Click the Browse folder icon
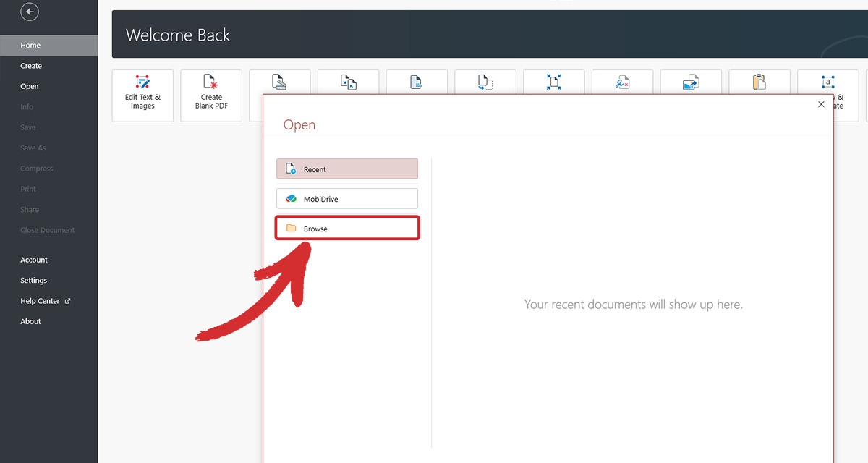Image resolution: width=868 pixels, height=463 pixels. 291,229
